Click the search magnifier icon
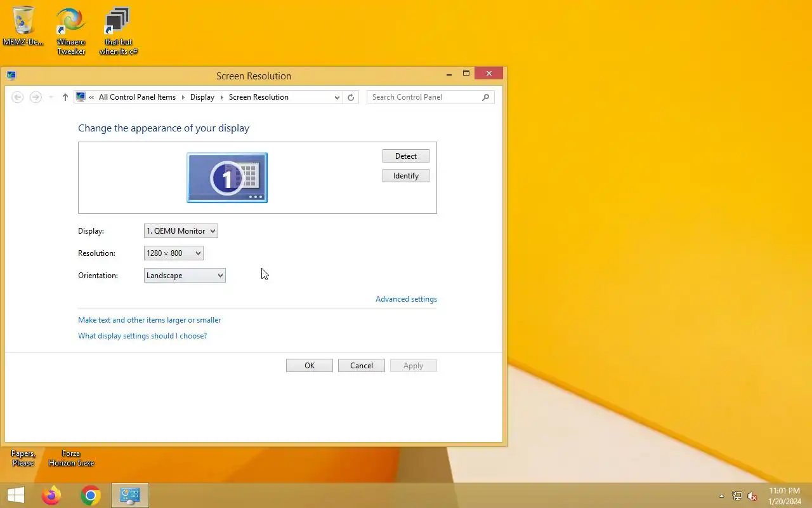The image size is (812, 508). (486, 97)
